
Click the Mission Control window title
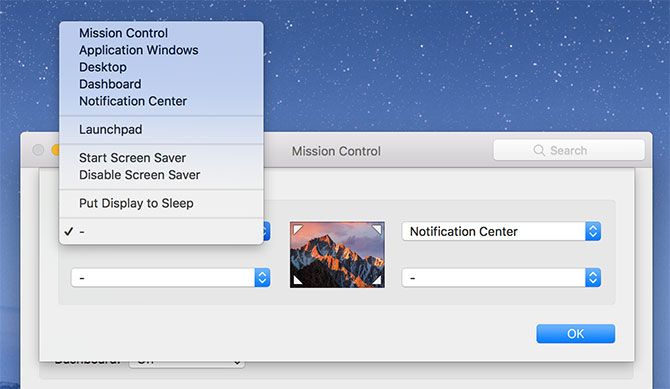(336, 151)
